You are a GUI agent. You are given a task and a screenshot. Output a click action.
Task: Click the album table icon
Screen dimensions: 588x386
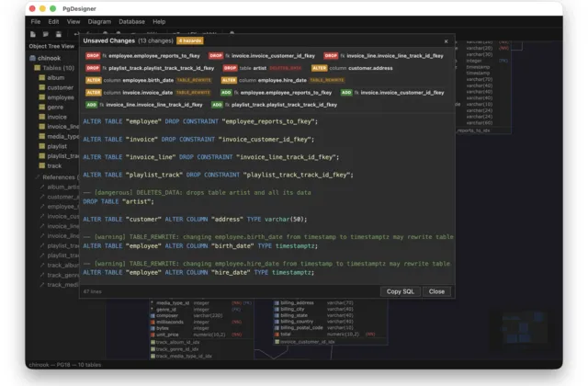[42, 77]
